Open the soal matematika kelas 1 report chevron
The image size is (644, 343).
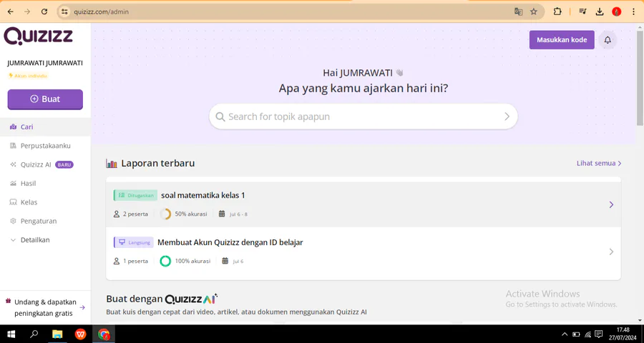(x=610, y=205)
